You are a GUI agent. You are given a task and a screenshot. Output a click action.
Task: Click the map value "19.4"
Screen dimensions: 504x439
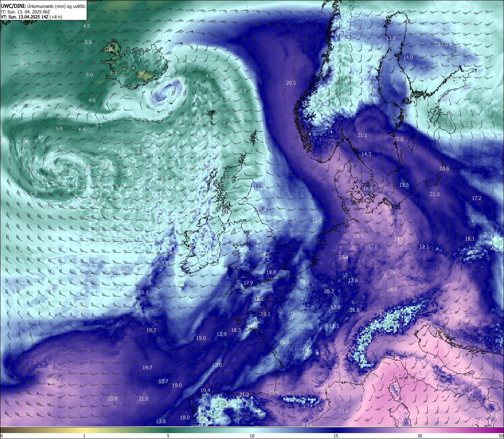click(x=205, y=390)
